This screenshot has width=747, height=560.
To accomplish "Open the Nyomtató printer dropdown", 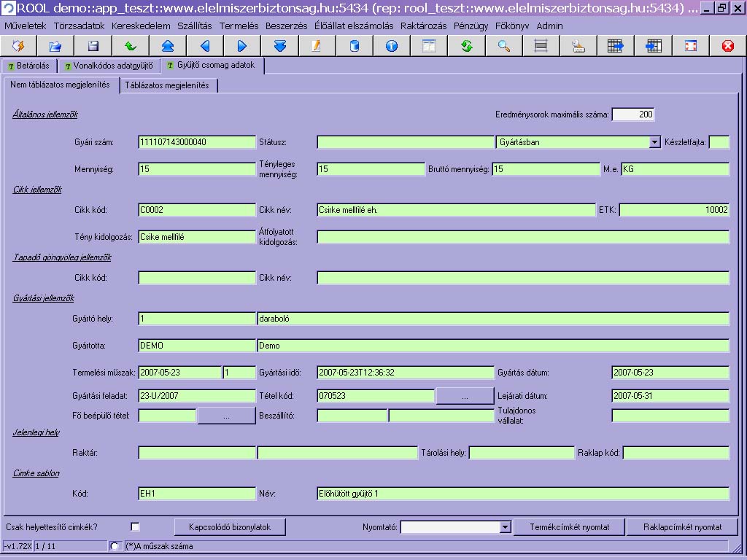I will [x=505, y=527].
